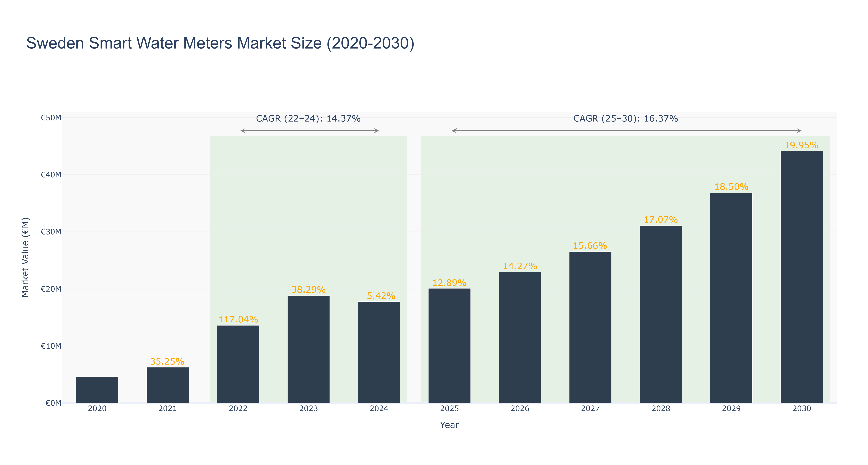
Task: Click the '14.27%' growth label
Action: coord(520,266)
